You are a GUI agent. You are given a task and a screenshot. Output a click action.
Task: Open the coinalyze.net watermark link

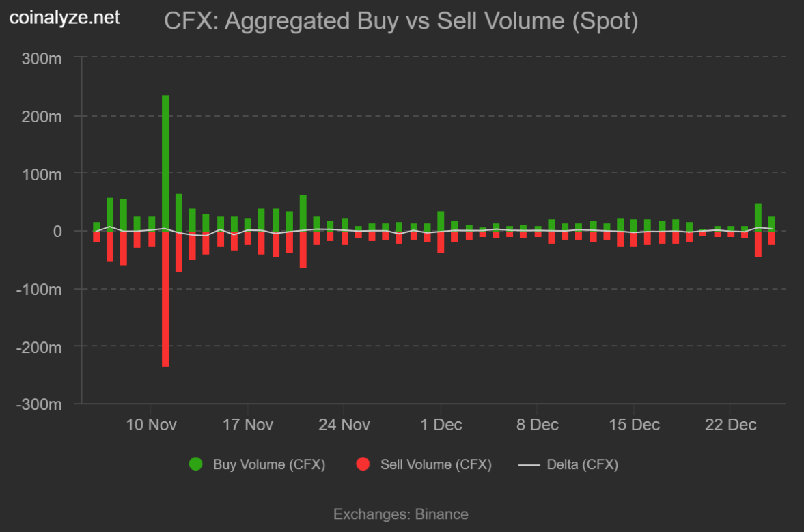pos(65,18)
